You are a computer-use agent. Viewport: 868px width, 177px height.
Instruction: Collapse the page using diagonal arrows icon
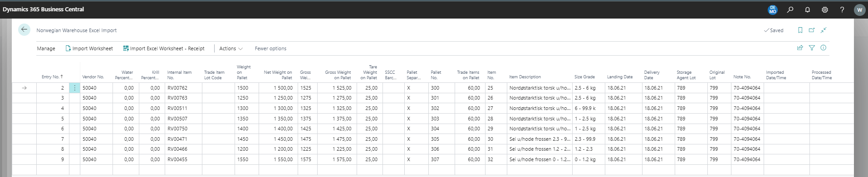coord(824,30)
